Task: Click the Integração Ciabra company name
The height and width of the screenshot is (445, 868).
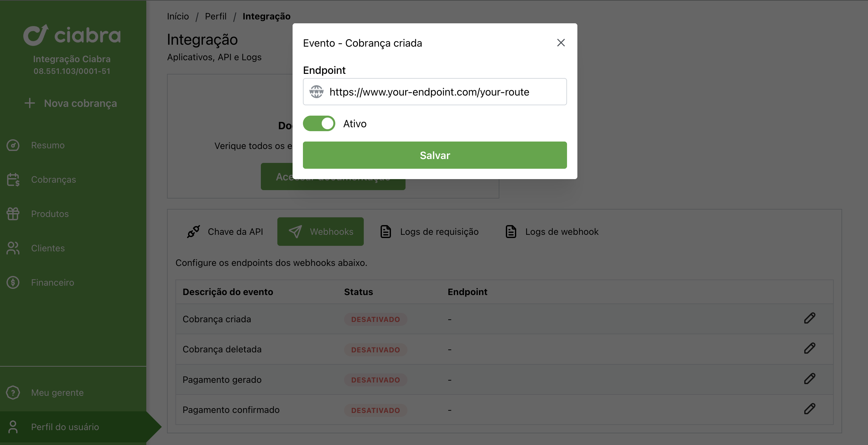Action: 72,59
